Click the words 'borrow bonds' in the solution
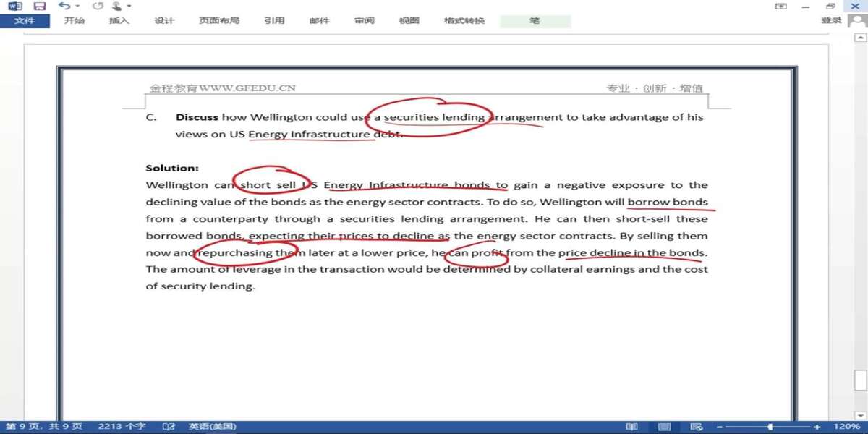This screenshot has width=868, height=434. 668,202
